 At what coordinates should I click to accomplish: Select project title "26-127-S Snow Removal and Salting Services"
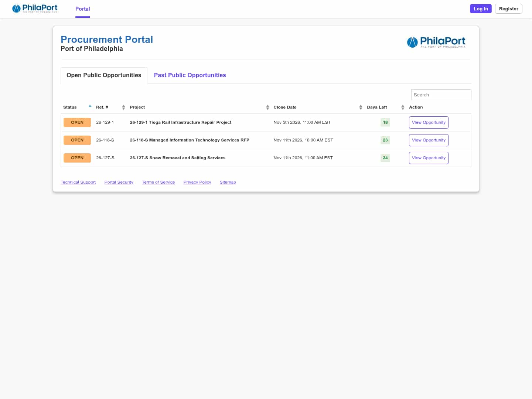click(x=178, y=158)
